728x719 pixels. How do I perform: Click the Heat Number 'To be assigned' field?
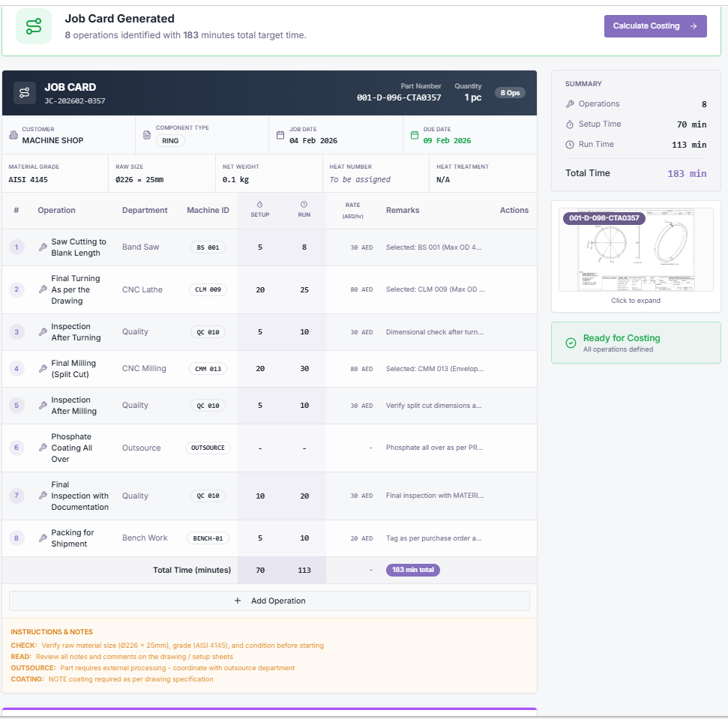(360, 180)
